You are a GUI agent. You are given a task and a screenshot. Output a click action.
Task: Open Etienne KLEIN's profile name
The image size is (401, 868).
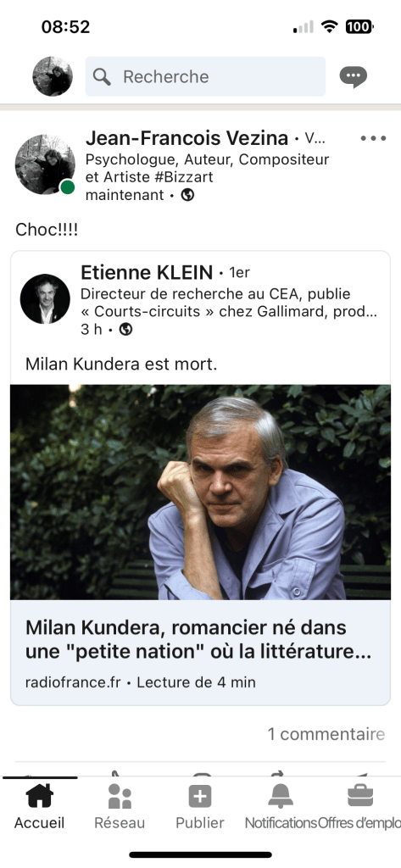coord(147,272)
